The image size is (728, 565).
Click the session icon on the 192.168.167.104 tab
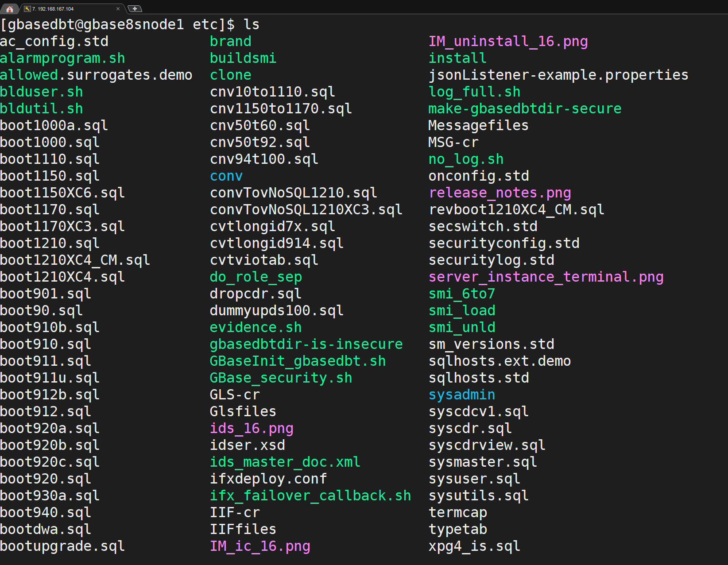27,9
